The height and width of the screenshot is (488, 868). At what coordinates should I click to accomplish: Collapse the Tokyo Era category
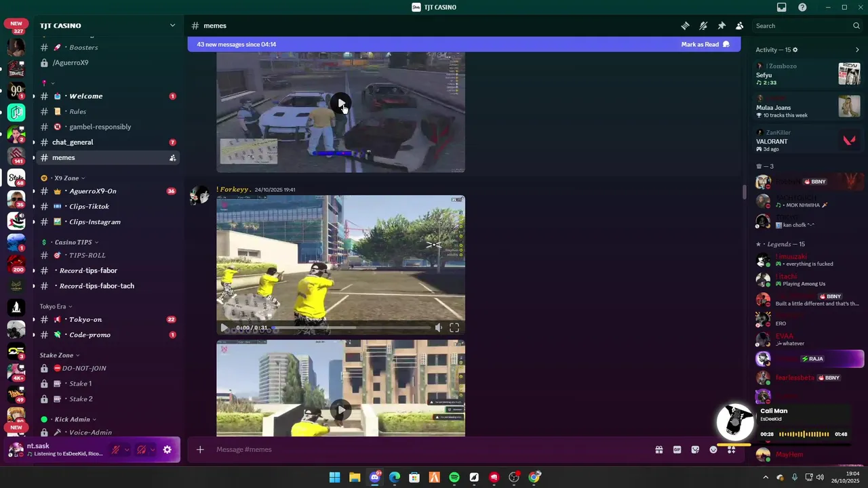(56, 306)
